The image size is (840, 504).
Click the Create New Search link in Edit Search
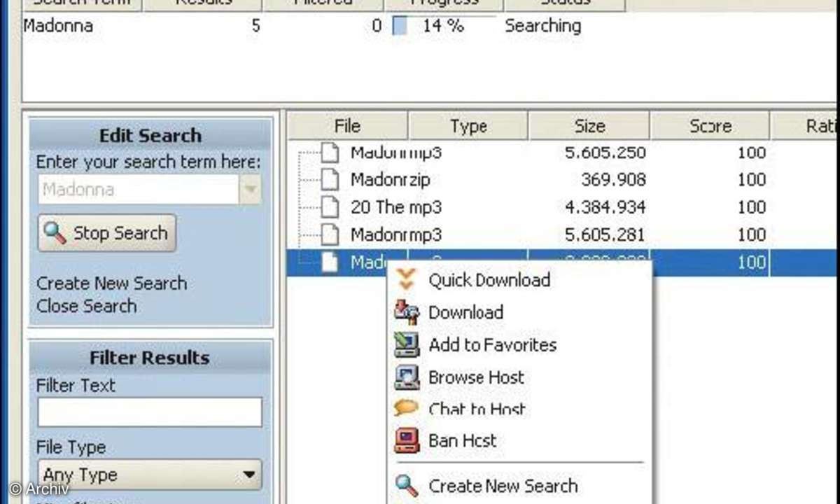coord(112,283)
